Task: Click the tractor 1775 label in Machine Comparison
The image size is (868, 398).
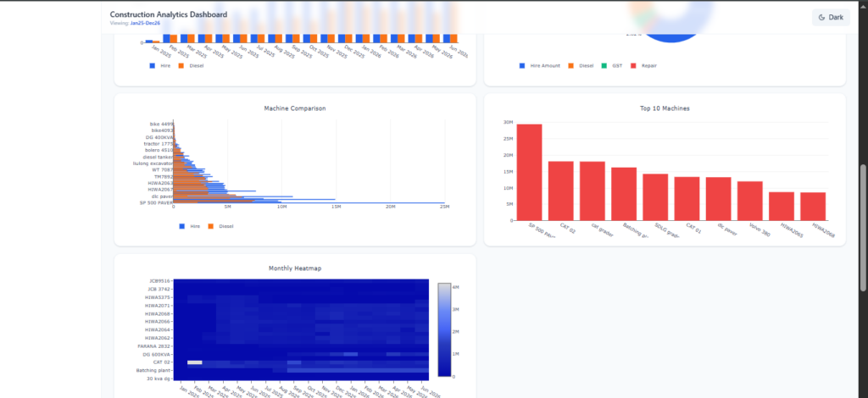Action: (159, 144)
